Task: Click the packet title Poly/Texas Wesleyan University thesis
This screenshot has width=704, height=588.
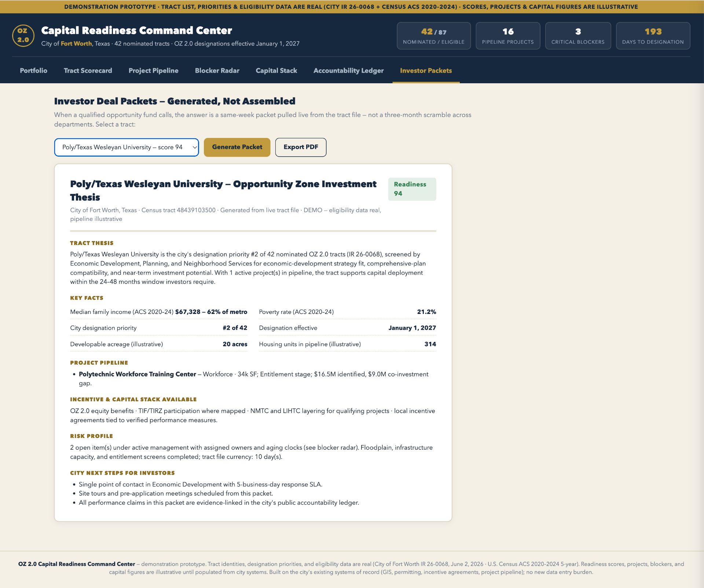Action: (x=223, y=190)
